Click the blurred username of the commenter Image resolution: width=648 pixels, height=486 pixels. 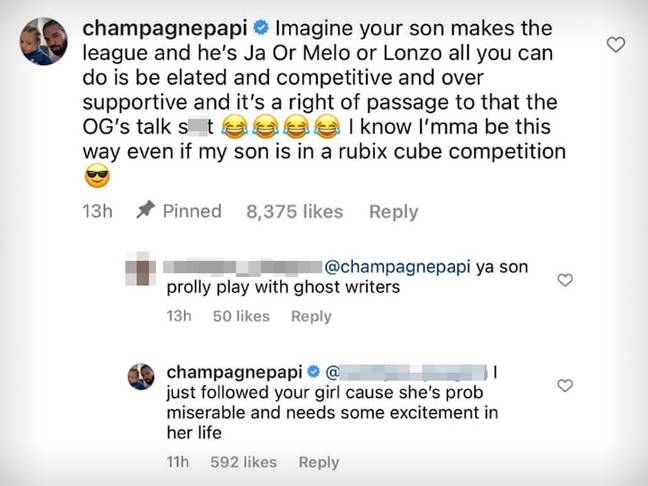[x=243, y=267]
